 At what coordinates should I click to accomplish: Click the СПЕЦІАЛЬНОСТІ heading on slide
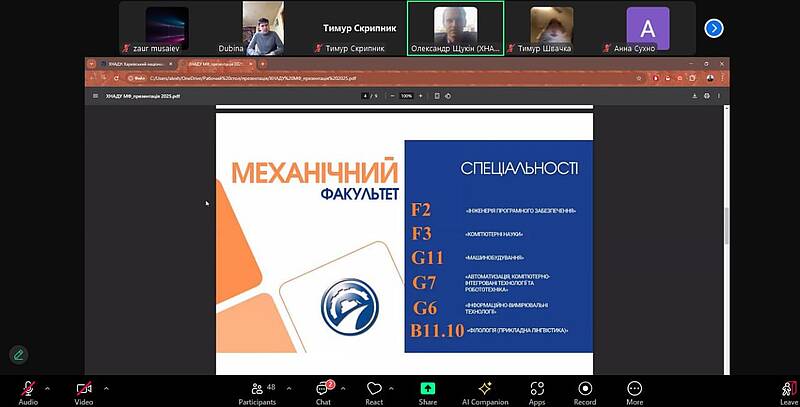pyautogui.click(x=519, y=168)
